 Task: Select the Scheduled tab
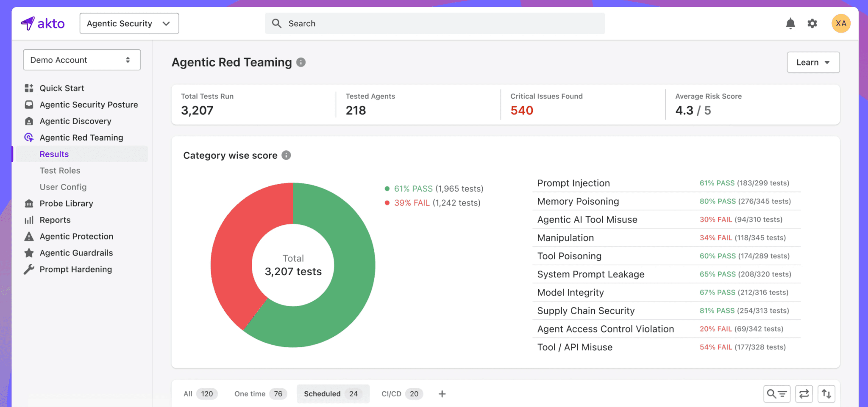pyautogui.click(x=333, y=394)
